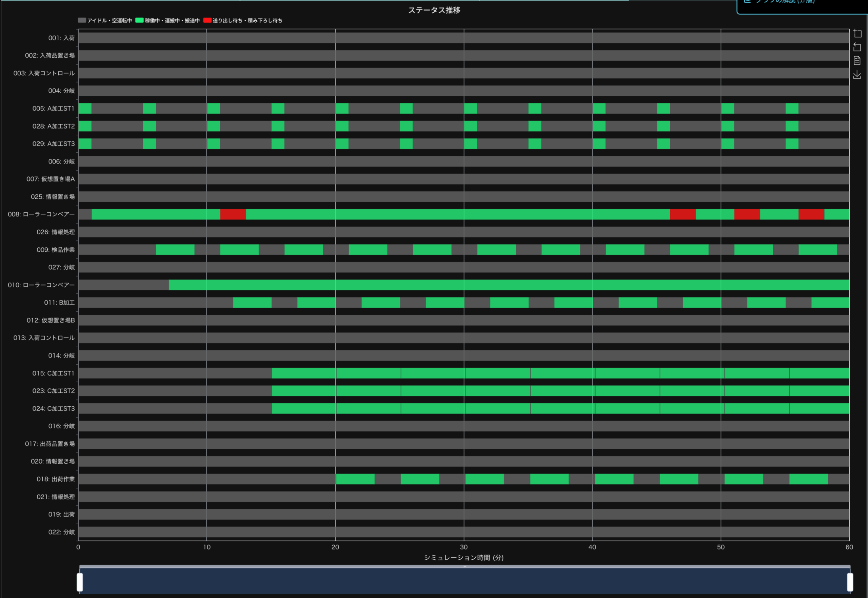Toggle the アイドル・空運転中 legend series
Screen dimensions: 868x598
click(105, 20)
